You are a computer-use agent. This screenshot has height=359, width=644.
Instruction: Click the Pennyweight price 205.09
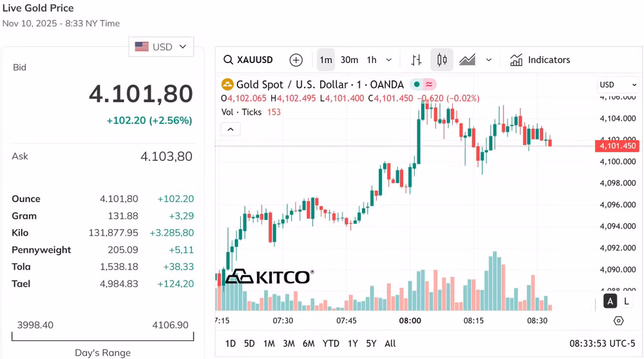pyautogui.click(x=123, y=250)
